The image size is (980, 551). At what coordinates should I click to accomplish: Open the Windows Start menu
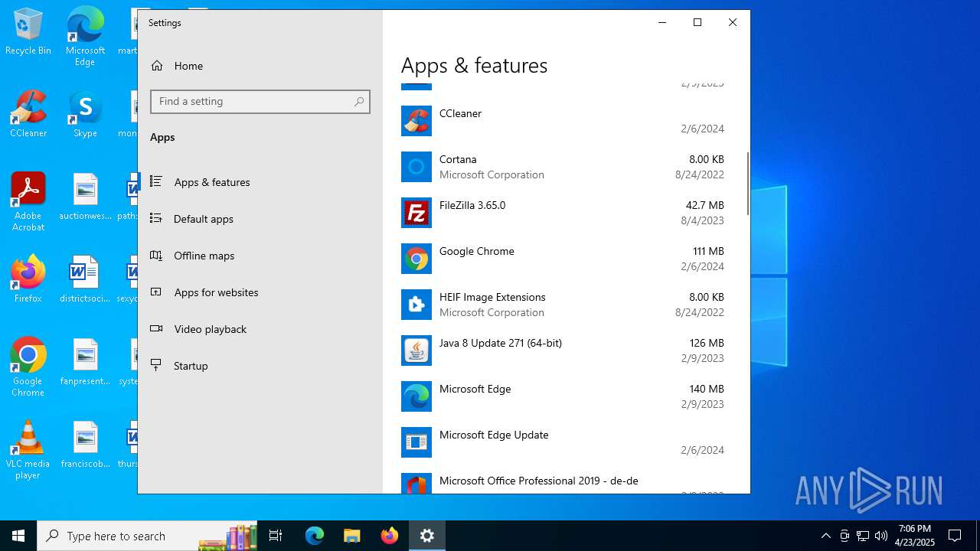coord(18,536)
